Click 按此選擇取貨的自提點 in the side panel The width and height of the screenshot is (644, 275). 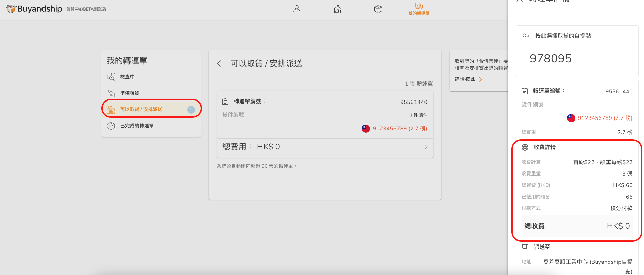[563, 36]
